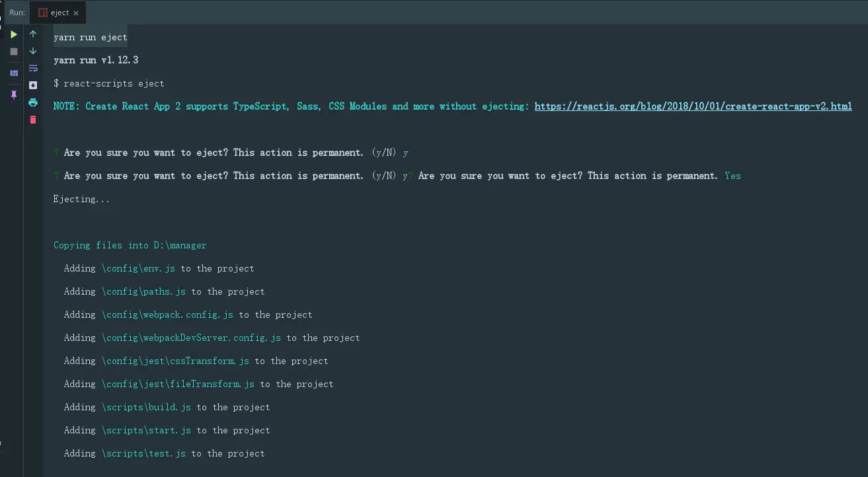Open the \config\jest\cssTransform.js file path
Image resolution: width=868 pixels, height=477 pixels.
tap(175, 361)
